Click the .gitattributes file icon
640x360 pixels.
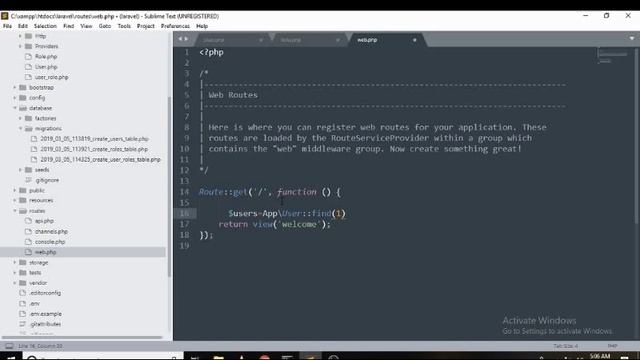tap(23, 324)
